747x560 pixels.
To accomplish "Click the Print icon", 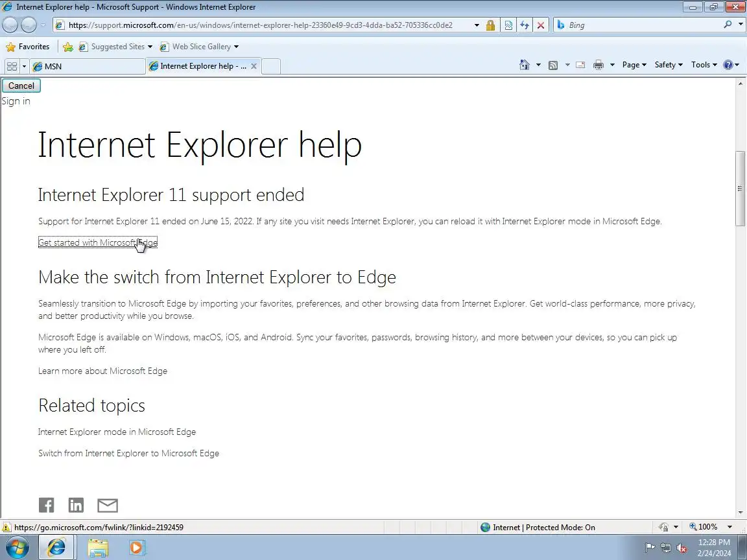I will [599, 65].
